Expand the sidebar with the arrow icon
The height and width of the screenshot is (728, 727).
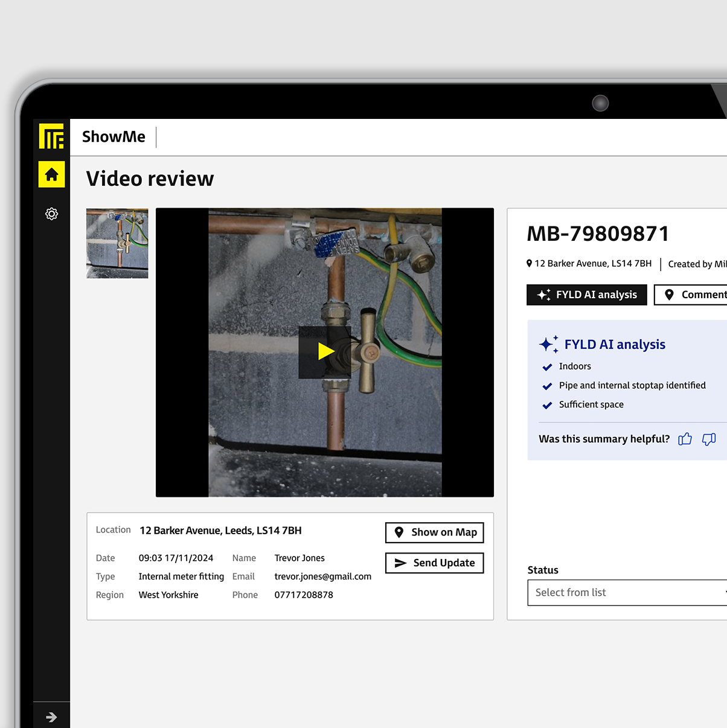pyautogui.click(x=51, y=717)
